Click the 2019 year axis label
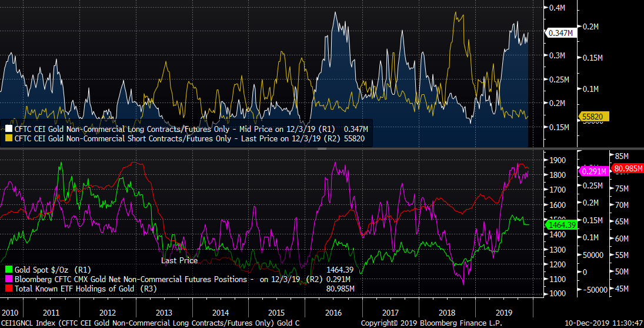Viewport: 644px width, 328px height. click(504, 313)
